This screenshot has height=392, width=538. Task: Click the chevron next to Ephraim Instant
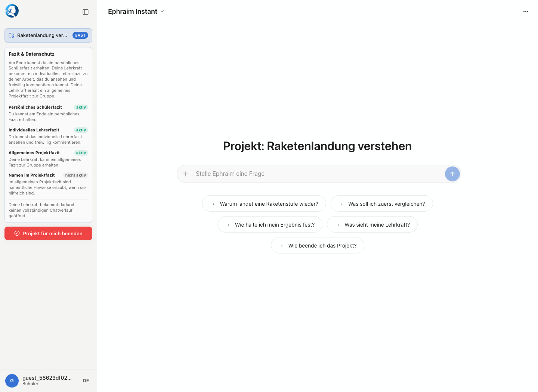coord(162,12)
